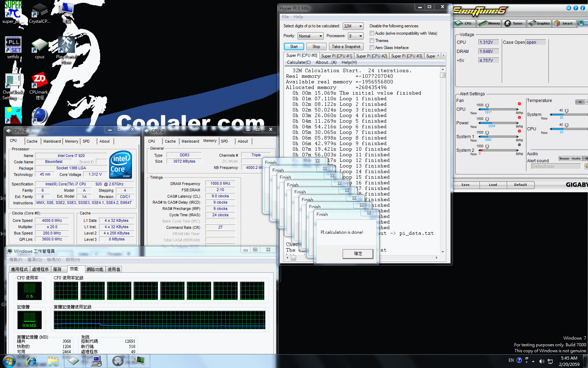The image size is (588, 368).
Task: Open Windows Explorer folder on the taskbar
Action: [53, 361]
